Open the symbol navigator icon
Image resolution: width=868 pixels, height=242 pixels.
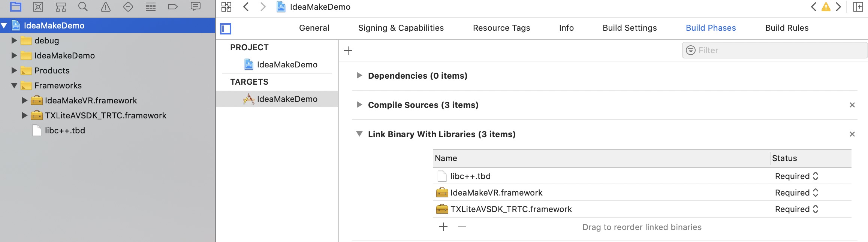[x=61, y=7]
